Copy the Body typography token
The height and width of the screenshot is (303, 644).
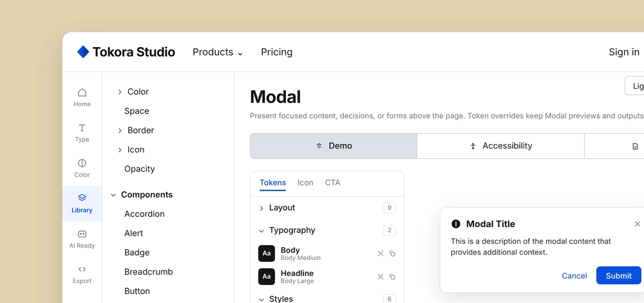pos(392,253)
